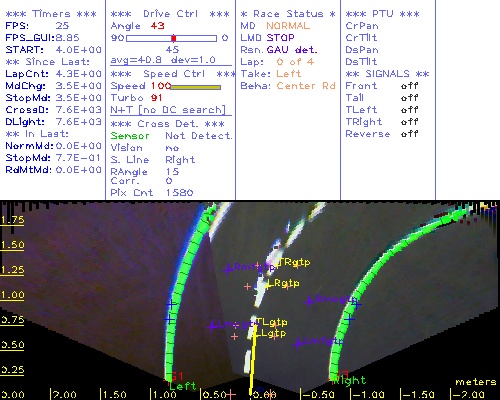Select the TLgtp marker label
The image size is (500, 400).
[272, 322]
